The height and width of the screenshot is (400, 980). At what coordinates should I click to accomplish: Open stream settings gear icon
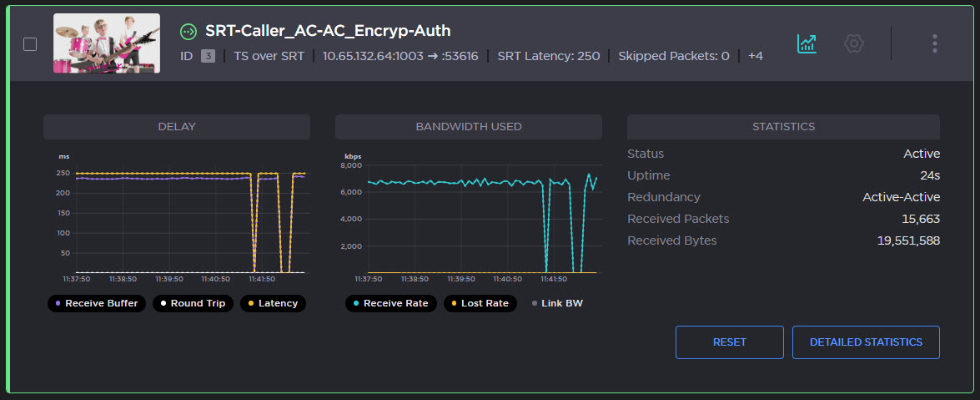tap(853, 43)
